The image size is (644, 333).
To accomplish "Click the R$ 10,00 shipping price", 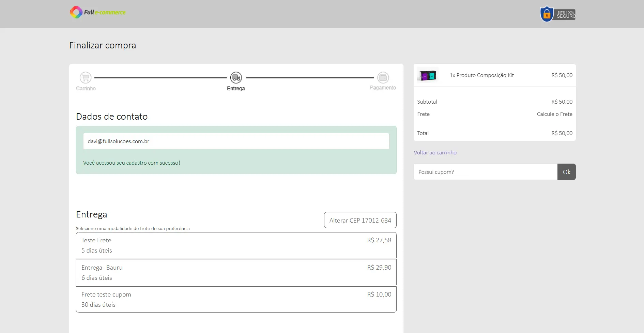I will coord(379,294).
